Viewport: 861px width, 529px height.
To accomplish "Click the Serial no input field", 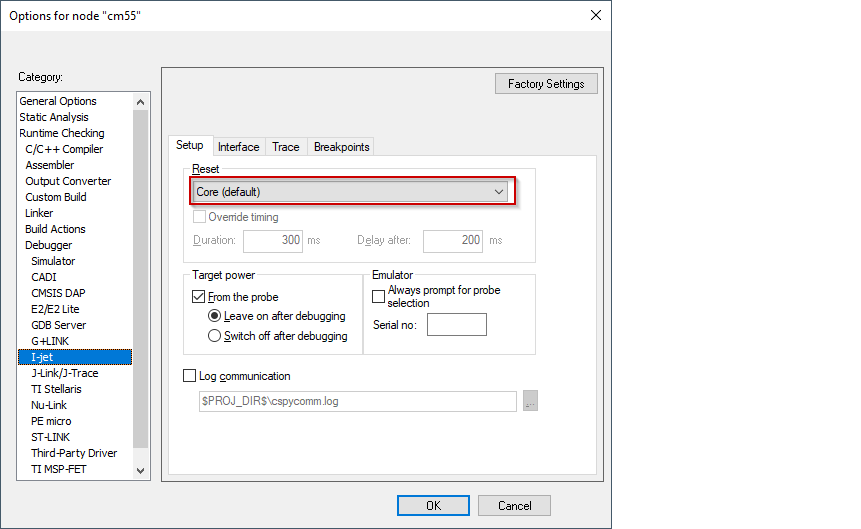I will 456,324.
